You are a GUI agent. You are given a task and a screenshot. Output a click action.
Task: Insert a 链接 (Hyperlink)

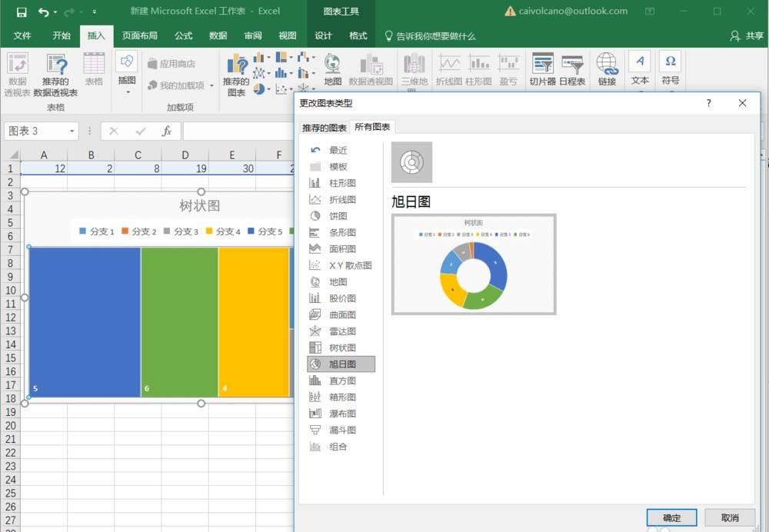click(607, 69)
